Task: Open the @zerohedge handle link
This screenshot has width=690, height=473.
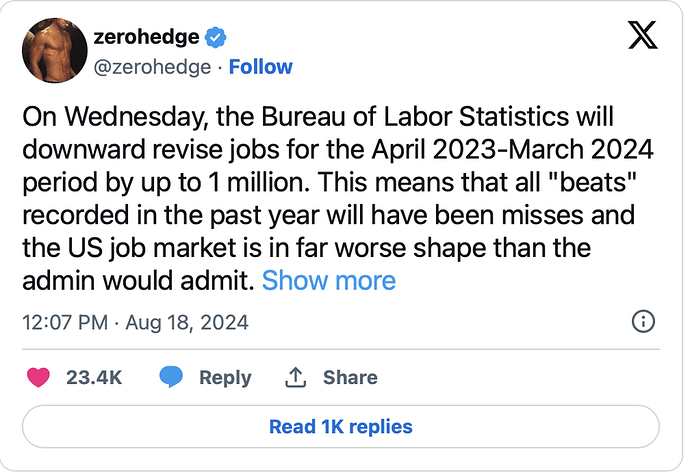Action: [x=152, y=67]
